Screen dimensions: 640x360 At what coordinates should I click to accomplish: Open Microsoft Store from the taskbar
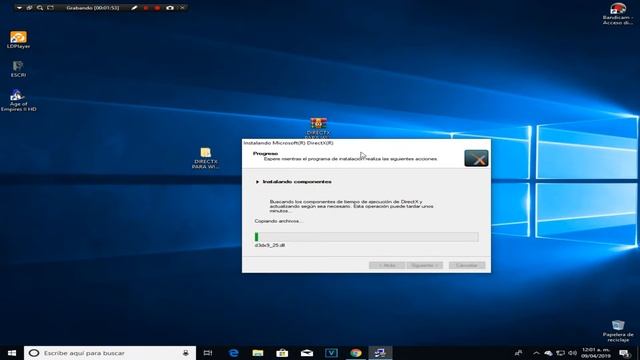pyautogui.click(x=282, y=353)
